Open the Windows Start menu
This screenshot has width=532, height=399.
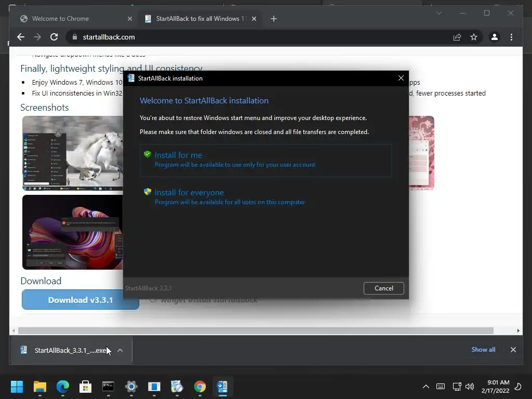pos(17,387)
